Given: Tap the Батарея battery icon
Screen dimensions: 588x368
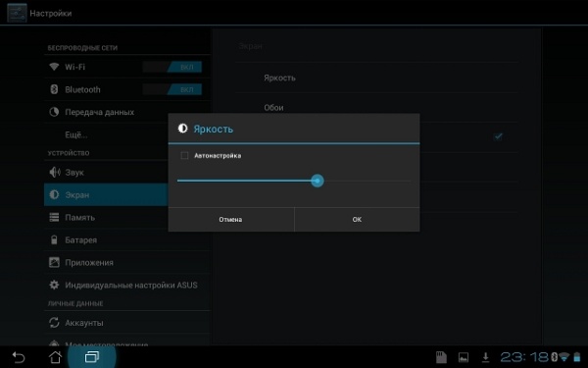Looking at the screenshot, I should (54, 239).
